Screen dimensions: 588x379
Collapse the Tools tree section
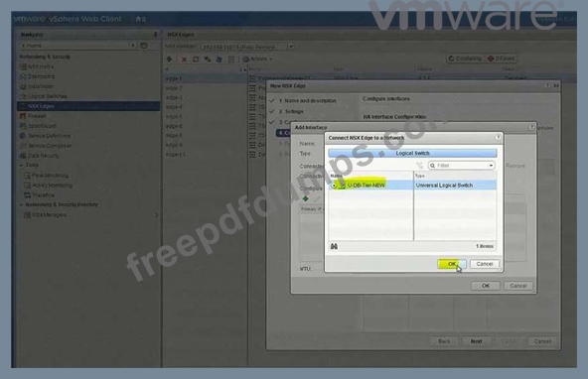[22, 165]
